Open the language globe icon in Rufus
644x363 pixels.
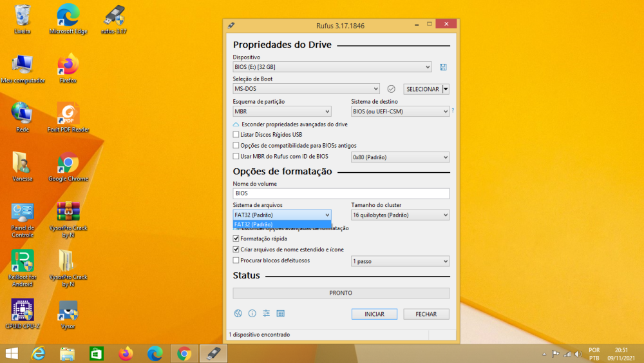coord(238,313)
